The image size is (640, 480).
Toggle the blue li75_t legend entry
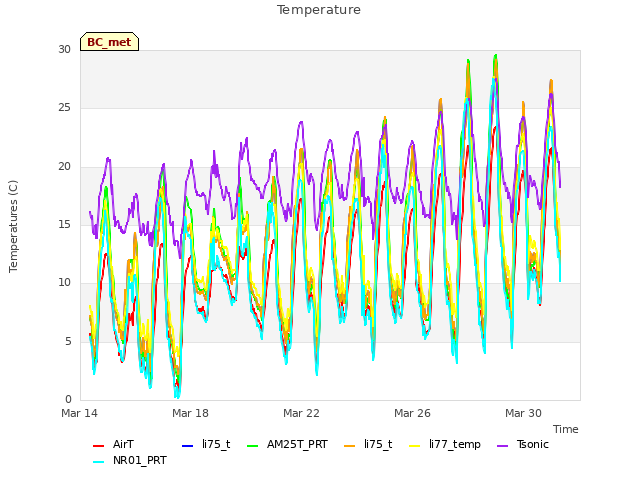[x=206, y=444]
